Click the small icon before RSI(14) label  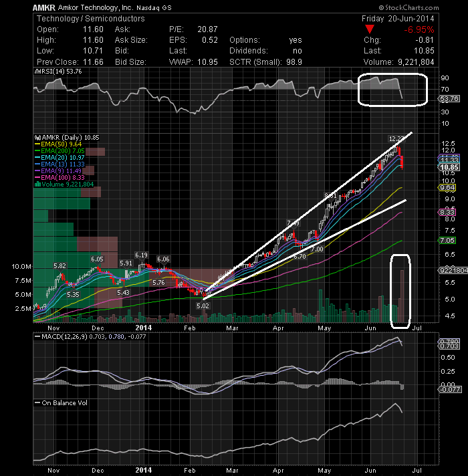(x=37, y=72)
